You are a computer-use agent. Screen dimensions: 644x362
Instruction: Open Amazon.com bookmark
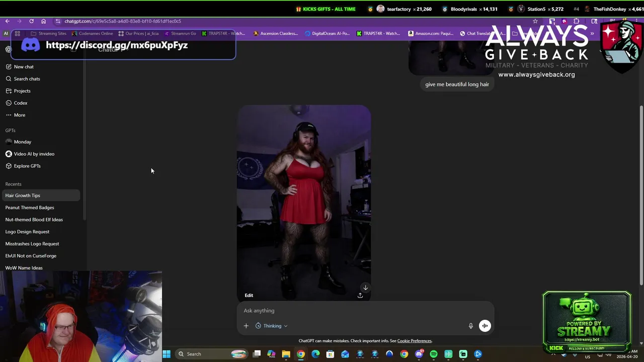tap(431, 34)
